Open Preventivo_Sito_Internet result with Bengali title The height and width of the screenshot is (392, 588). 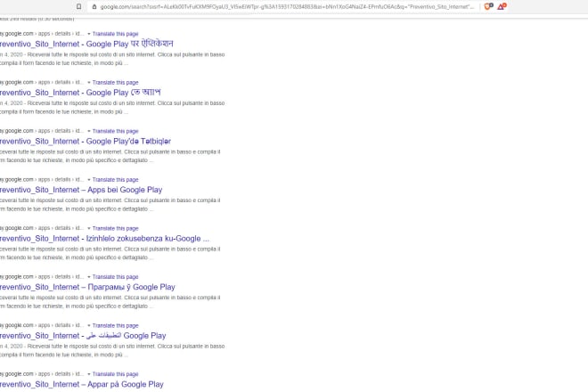click(x=80, y=93)
